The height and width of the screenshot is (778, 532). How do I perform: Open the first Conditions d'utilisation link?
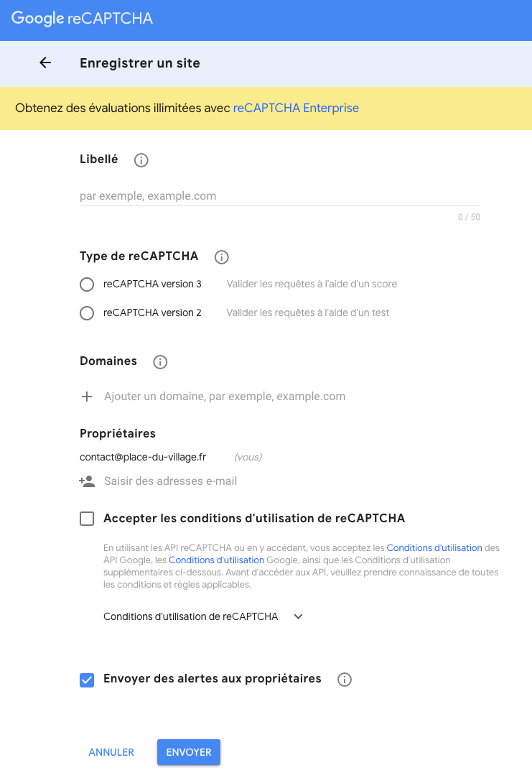tap(434, 547)
